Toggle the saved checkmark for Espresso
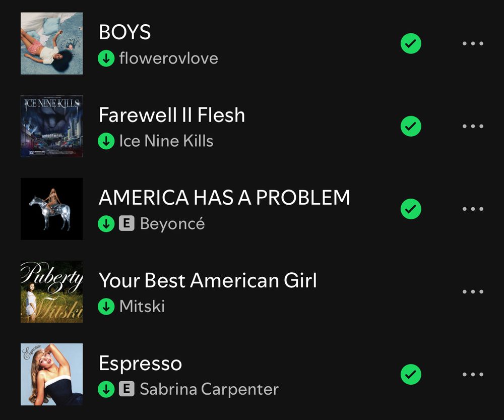This screenshot has height=420, width=504. coord(411,374)
